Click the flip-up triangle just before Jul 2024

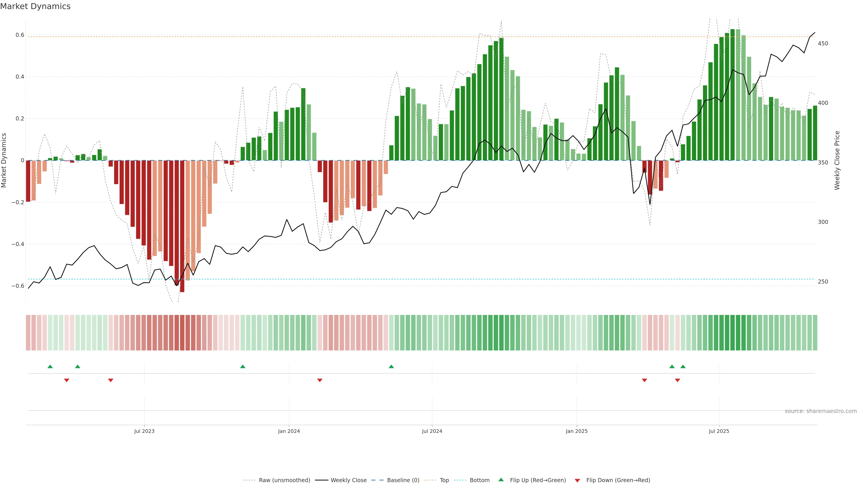pos(391,366)
